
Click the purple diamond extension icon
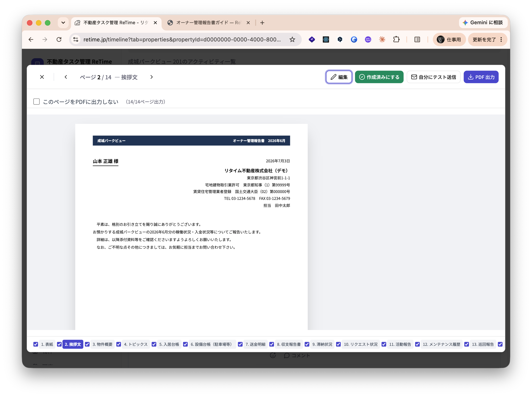pos(312,39)
